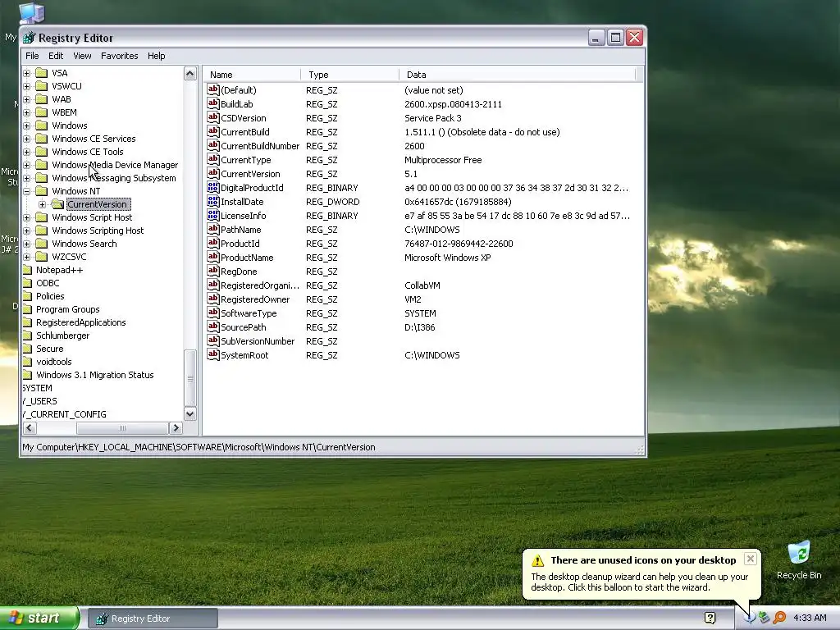The height and width of the screenshot is (630, 840).
Task: Open the View menu
Action: (82, 56)
